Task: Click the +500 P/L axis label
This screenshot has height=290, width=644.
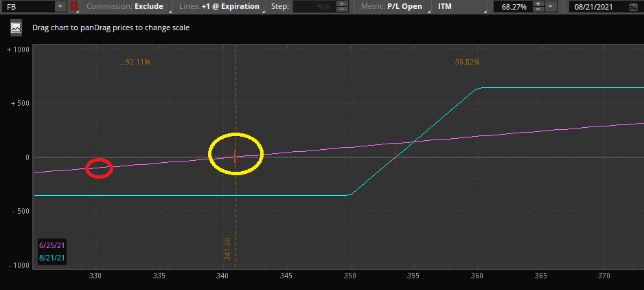Action: point(21,103)
